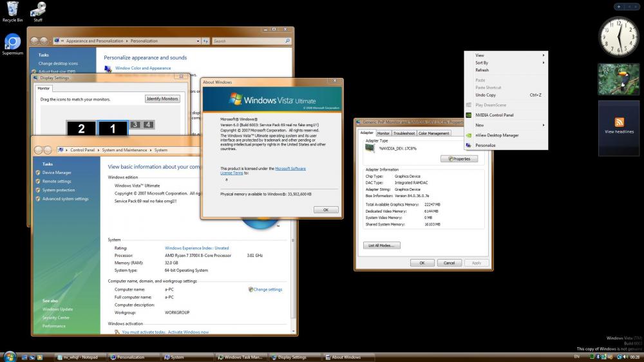Select monitor 2 in Display Settings

tap(81, 129)
